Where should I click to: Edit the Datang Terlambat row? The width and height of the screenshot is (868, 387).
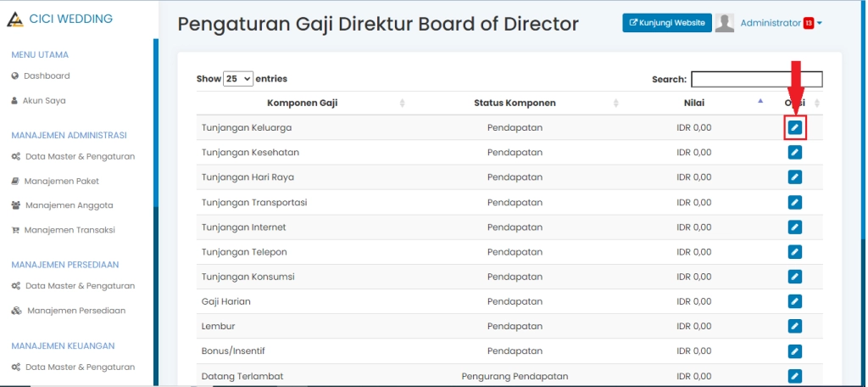tap(795, 376)
